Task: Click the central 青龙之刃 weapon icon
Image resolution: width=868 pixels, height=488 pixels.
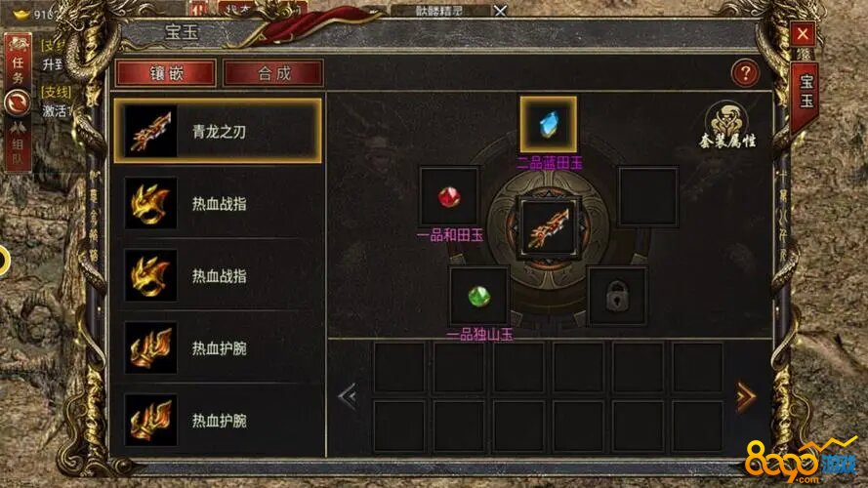Action: coord(548,227)
